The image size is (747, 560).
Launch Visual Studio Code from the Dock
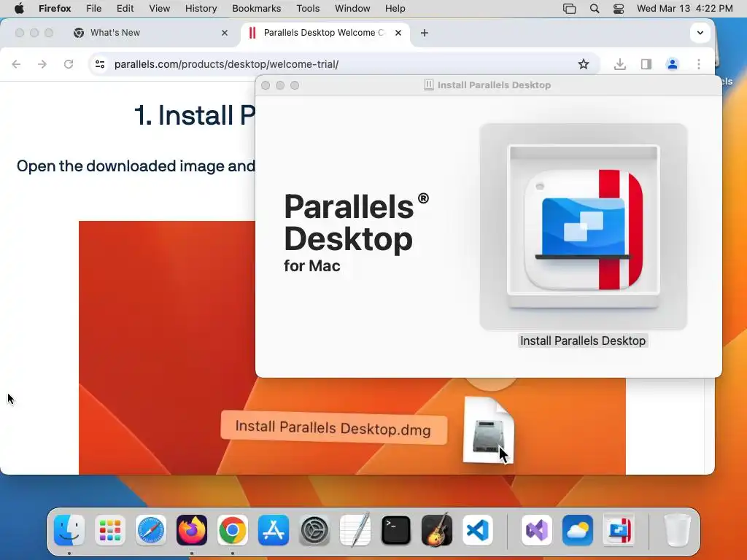pos(478,530)
